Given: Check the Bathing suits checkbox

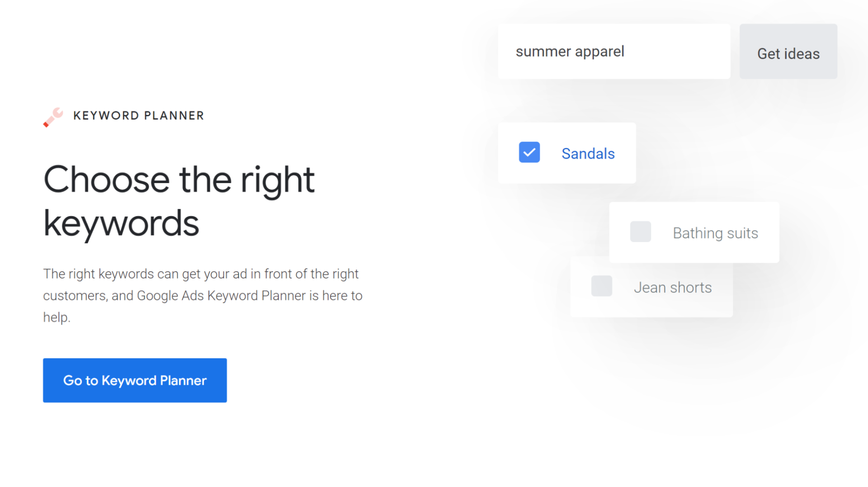Looking at the screenshot, I should pos(641,232).
